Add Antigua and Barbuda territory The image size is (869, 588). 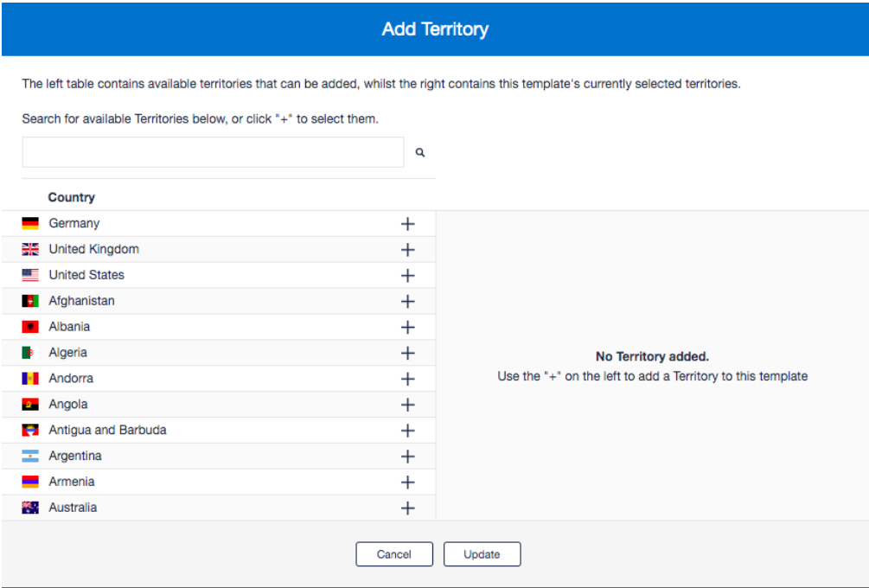[408, 431]
